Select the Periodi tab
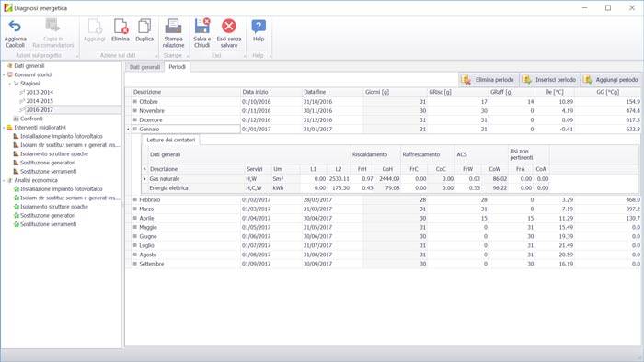The width and height of the screenshot is (644, 362). click(x=177, y=67)
